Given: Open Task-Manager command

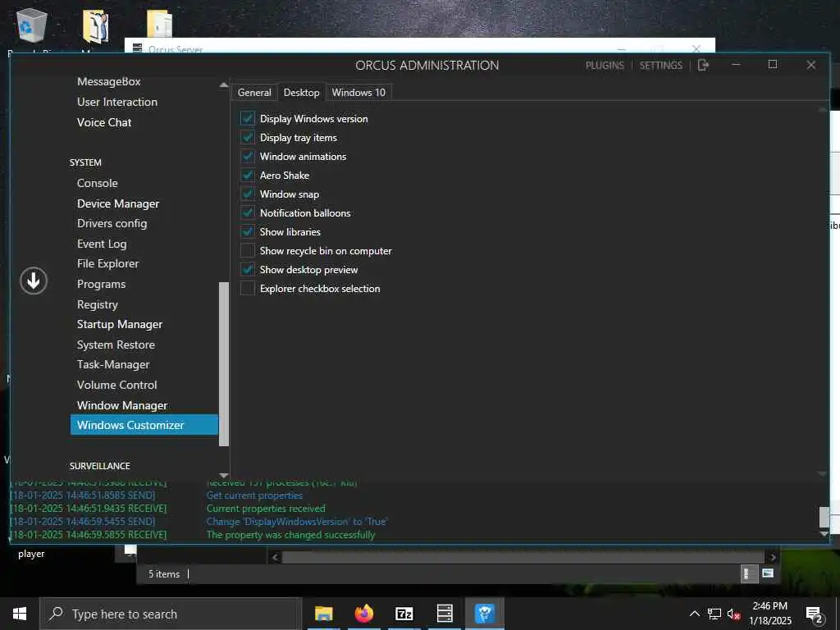Looking at the screenshot, I should point(113,364).
